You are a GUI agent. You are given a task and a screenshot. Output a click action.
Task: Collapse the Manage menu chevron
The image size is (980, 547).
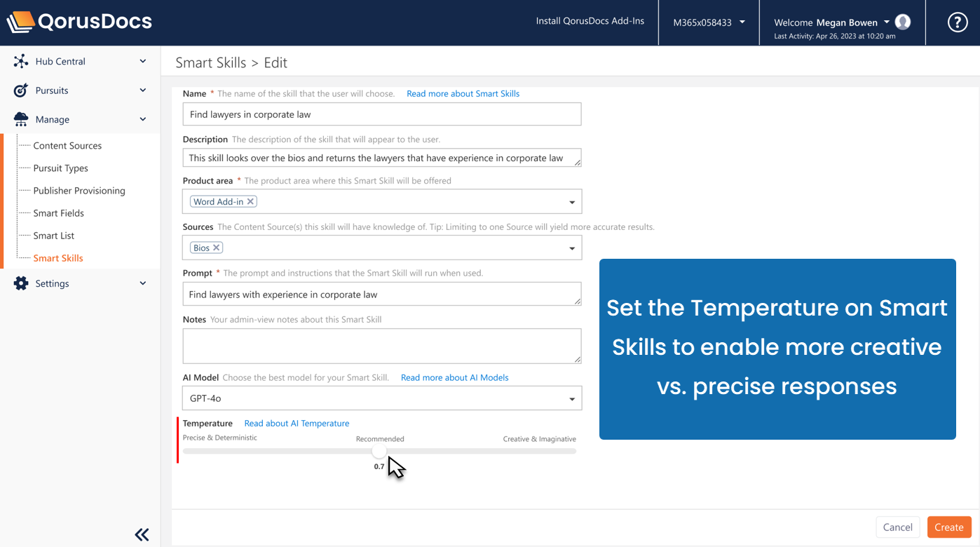point(143,119)
